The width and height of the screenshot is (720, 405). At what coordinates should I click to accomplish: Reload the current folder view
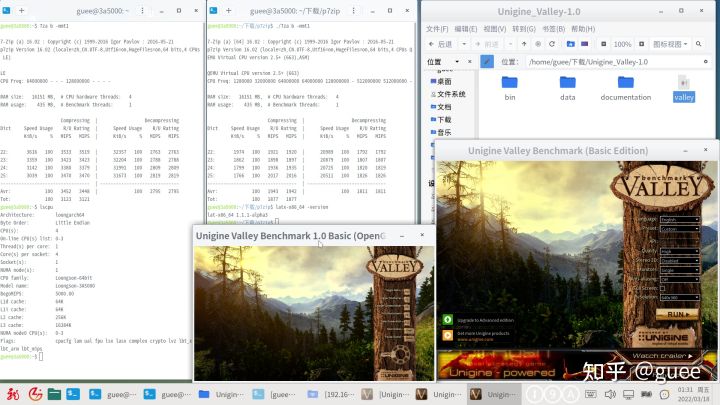[x=552, y=44]
